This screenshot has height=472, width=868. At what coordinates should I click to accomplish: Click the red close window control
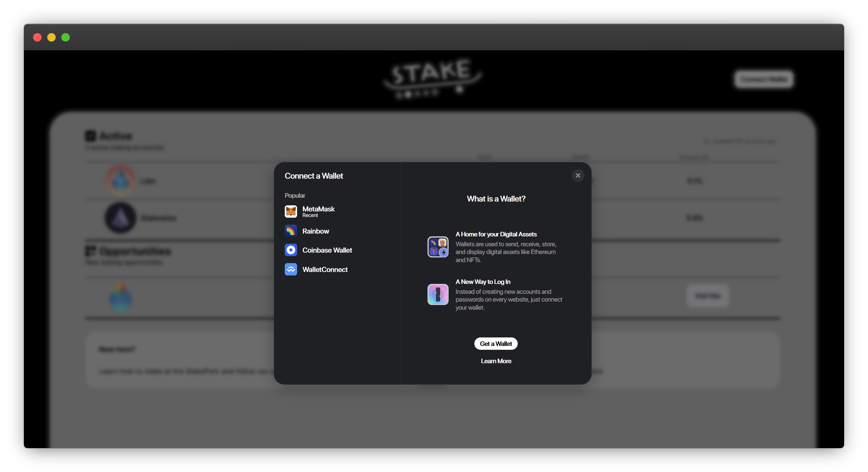coord(37,37)
